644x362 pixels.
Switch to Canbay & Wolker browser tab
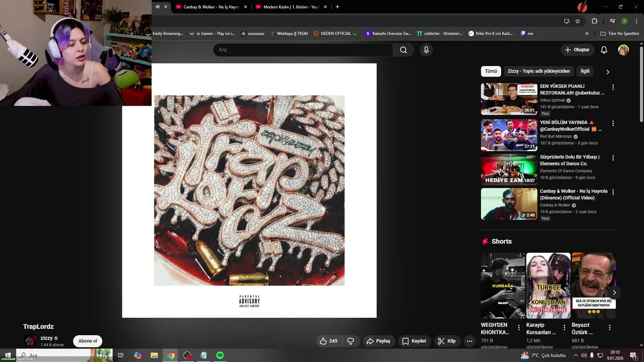211,7
